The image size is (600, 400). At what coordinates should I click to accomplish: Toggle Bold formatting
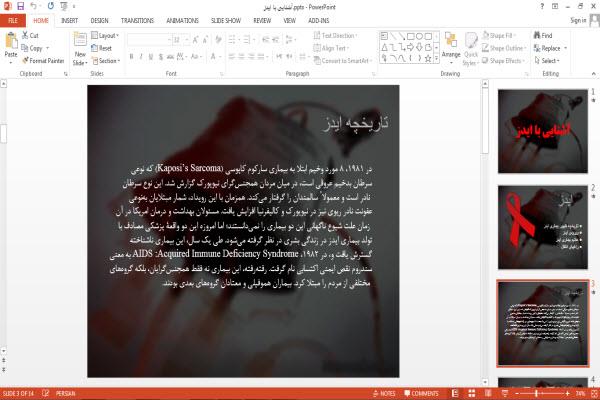132,57
